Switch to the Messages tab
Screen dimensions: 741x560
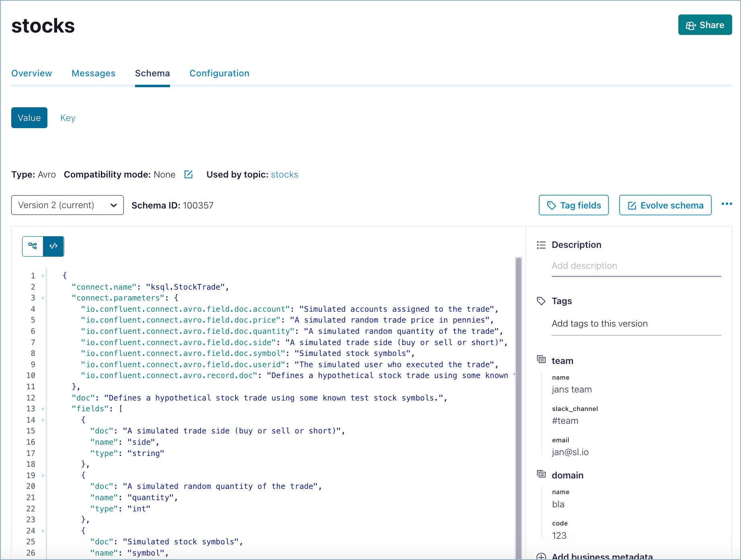coord(93,73)
